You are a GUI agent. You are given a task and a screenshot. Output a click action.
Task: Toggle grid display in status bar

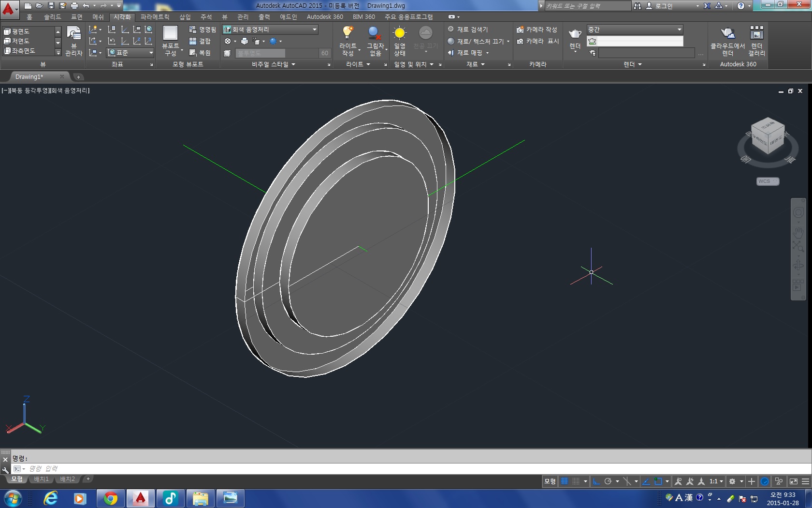click(x=564, y=481)
